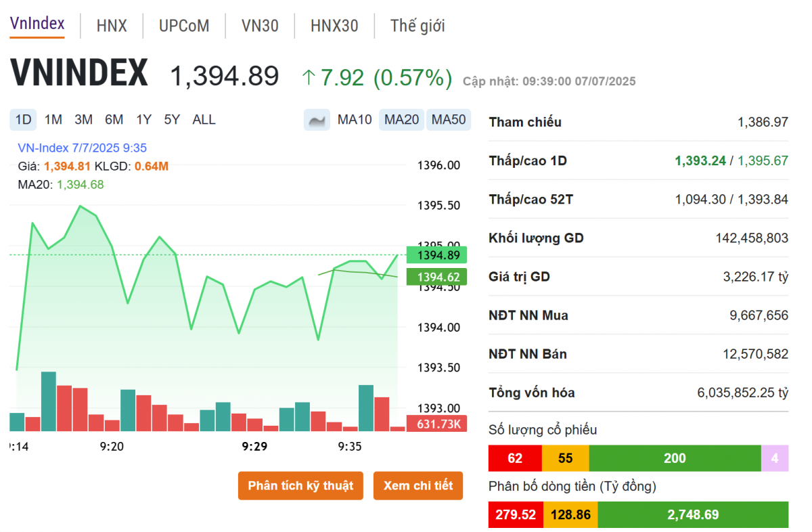The height and width of the screenshot is (532, 812).
Task: Click the value 3,226.17 tỷ
Action: coord(756,277)
